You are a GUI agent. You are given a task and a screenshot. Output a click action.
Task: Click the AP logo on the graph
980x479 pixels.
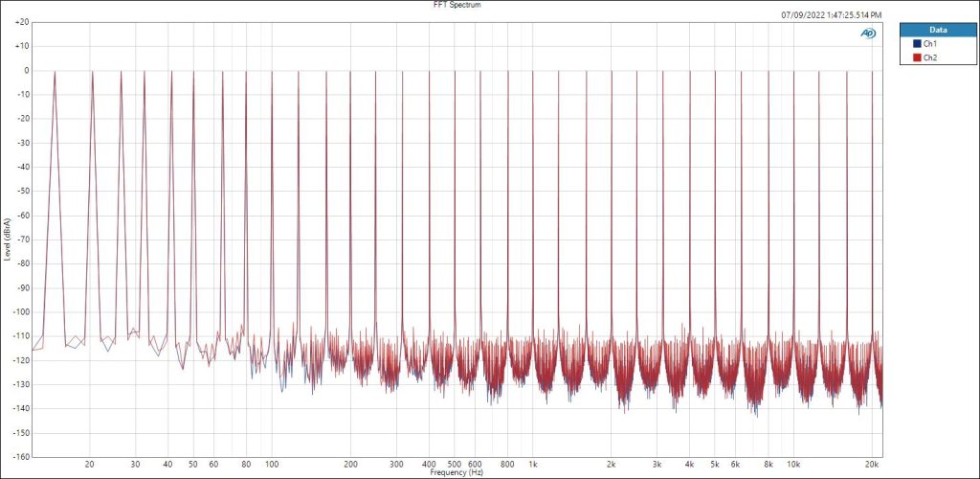[868, 34]
